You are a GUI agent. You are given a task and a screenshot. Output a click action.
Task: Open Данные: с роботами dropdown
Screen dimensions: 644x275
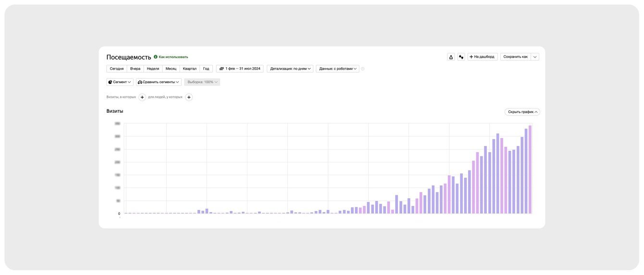[337, 69]
